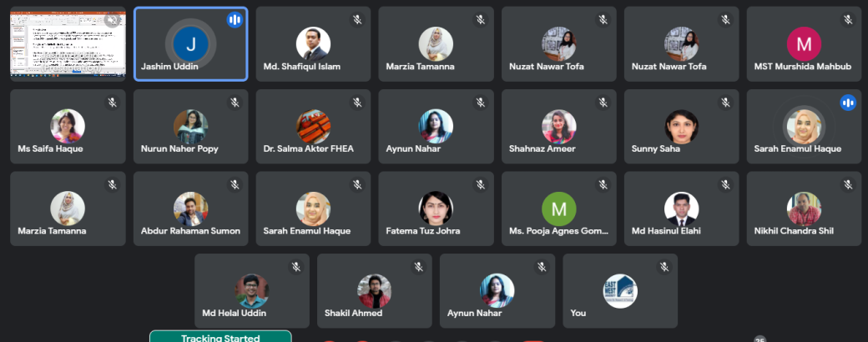Click the muted icon on the shared presentation tile
The image size is (868, 342).
click(x=113, y=20)
